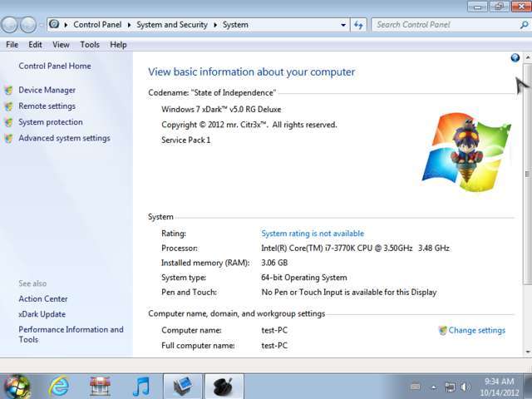
Task: Open the blue Help question-mark icon
Action: tap(515, 57)
